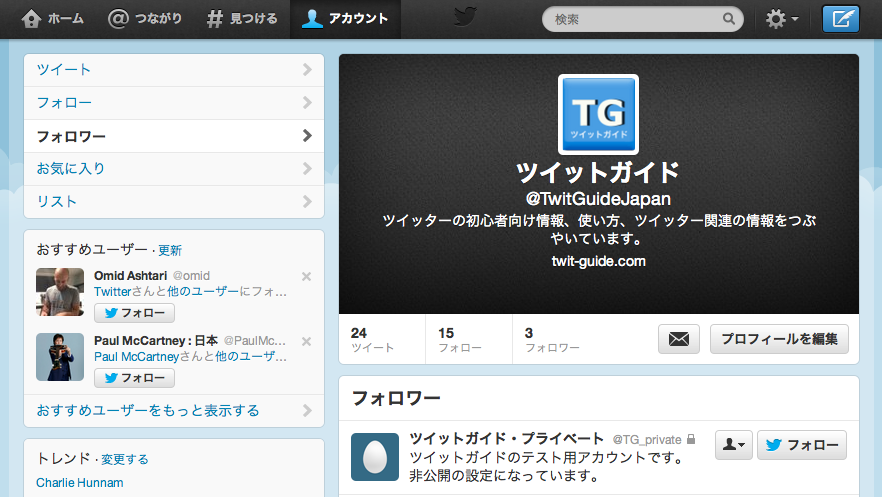Screen dimensions: 882x497
Task: Click the lock icon next to @TG_private
Action: [x=691, y=439]
